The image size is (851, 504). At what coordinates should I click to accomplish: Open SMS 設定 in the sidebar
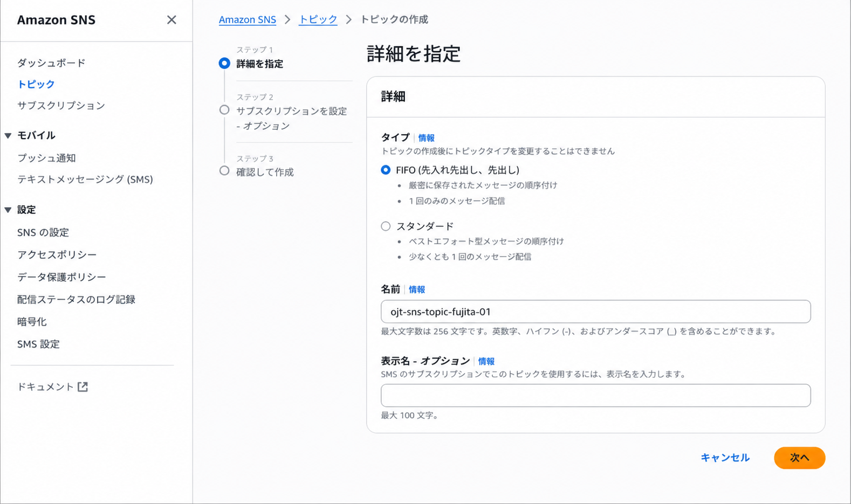coord(38,344)
